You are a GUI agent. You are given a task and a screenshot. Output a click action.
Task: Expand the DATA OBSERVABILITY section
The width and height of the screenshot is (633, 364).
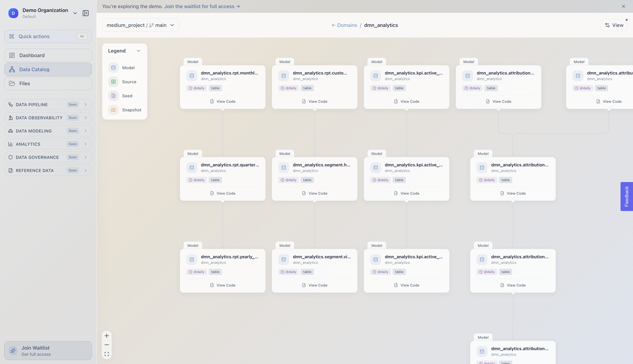[x=48, y=118]
